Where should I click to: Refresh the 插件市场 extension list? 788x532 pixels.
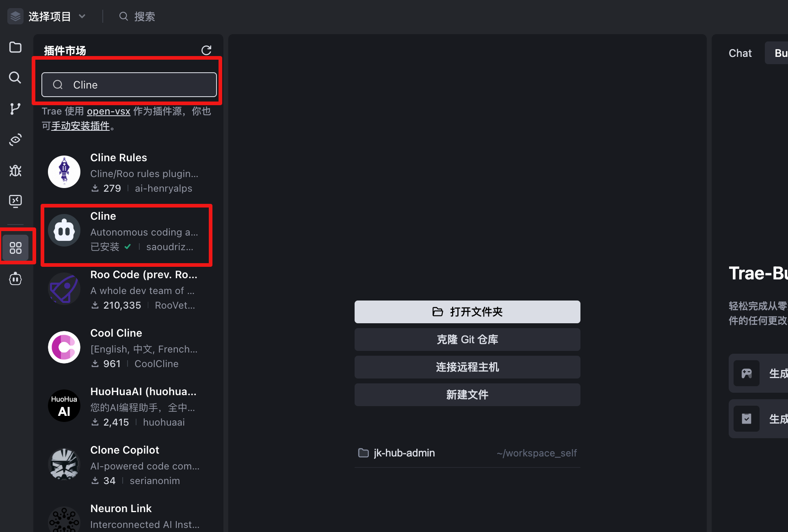206,50
